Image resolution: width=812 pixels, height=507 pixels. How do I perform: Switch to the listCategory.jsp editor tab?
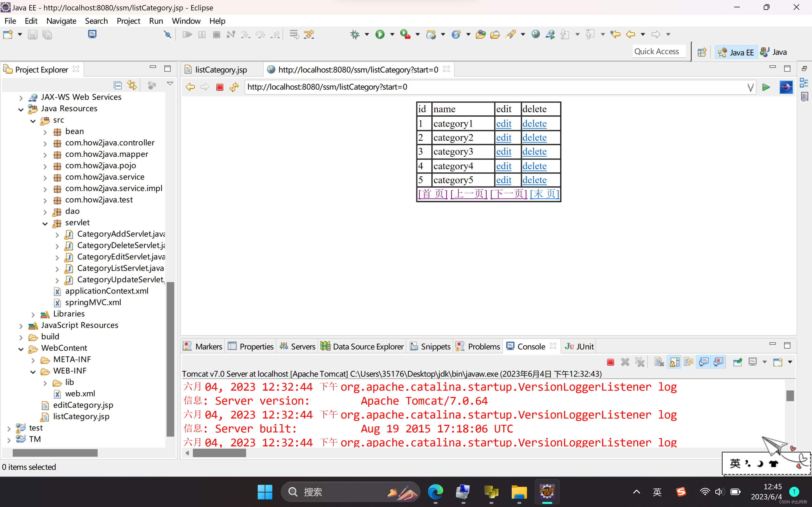[221, 70]
